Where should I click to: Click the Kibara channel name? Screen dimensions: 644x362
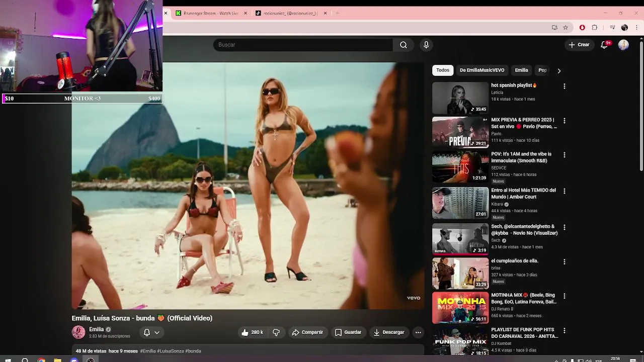click(497, 204)
